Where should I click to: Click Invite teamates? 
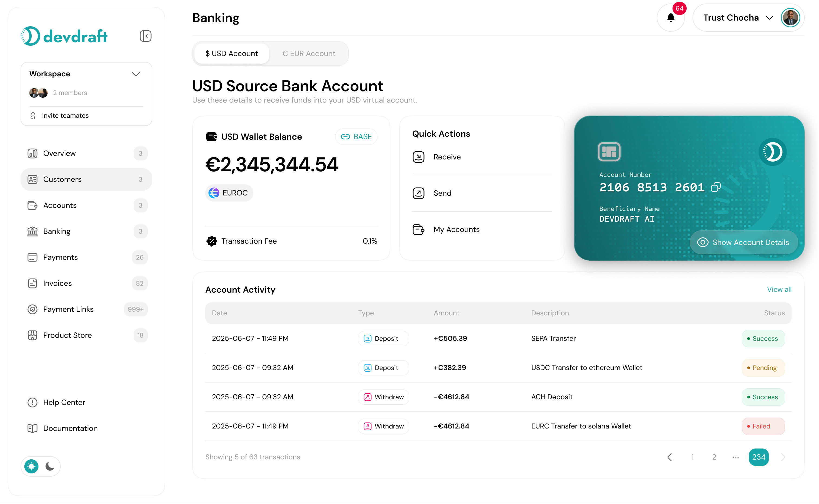click(65, 115)
